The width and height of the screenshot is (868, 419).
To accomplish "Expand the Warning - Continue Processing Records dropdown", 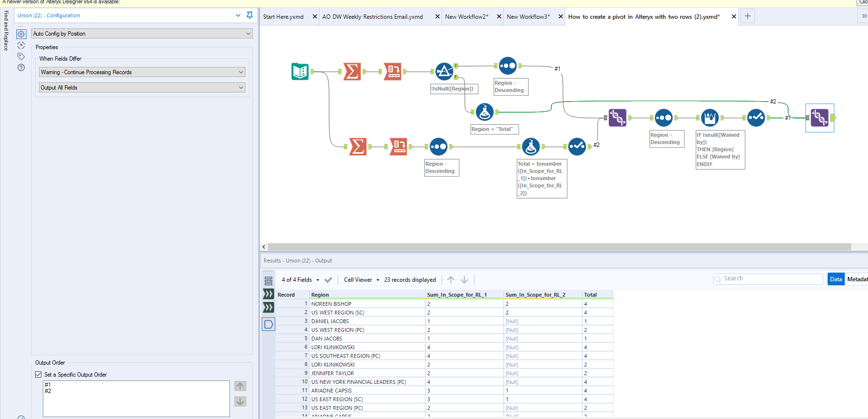I will pyautogui.click(x=142, y=72).
